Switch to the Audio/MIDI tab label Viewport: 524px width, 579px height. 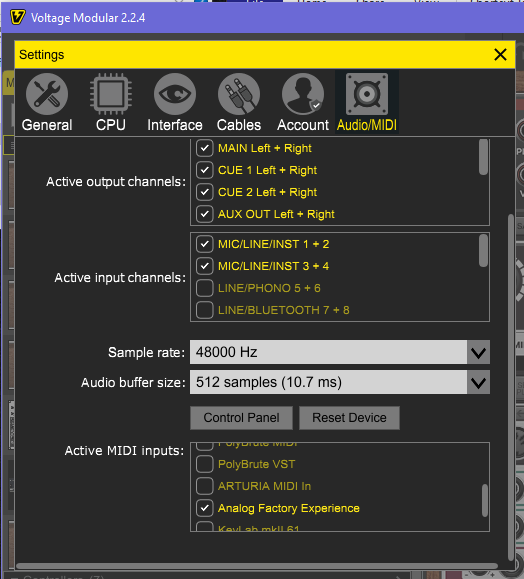pos(367,125)
